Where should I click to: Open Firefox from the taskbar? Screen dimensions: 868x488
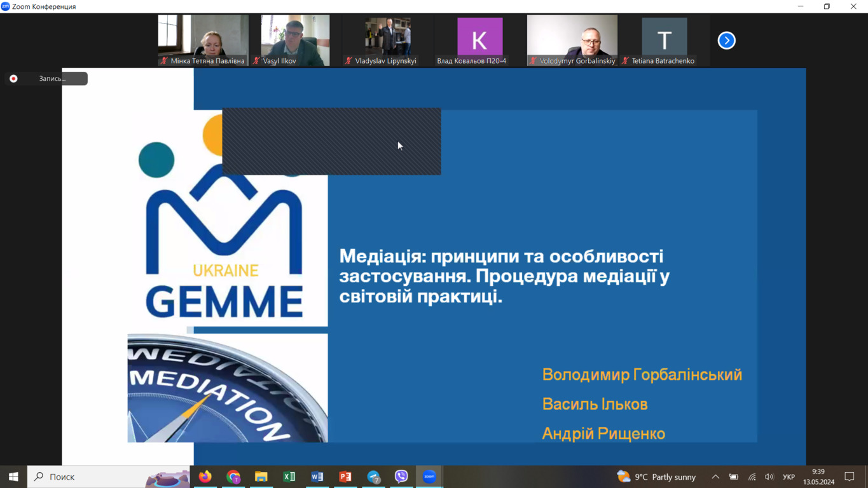pyautogui.click(x=205, y=477)
